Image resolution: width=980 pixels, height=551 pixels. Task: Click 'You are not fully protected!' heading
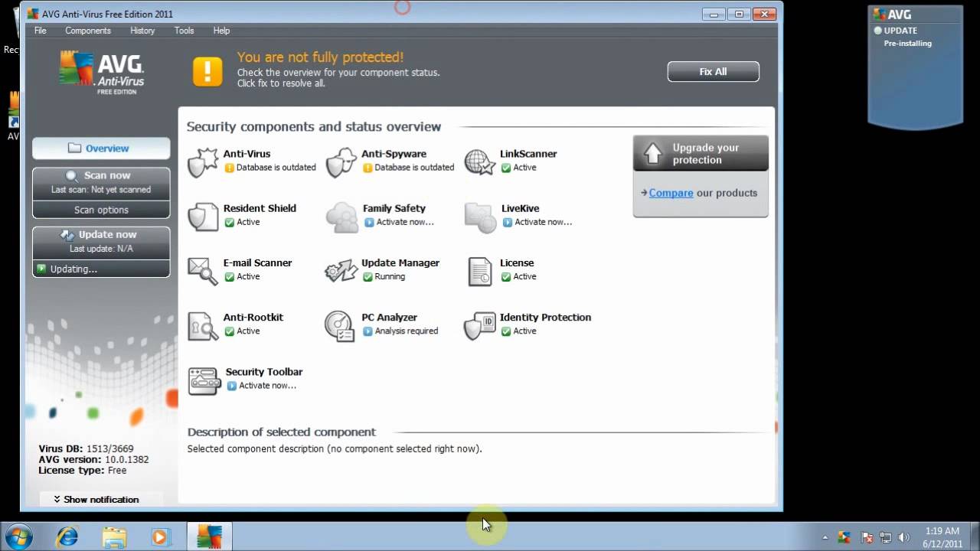click(320, 57)
